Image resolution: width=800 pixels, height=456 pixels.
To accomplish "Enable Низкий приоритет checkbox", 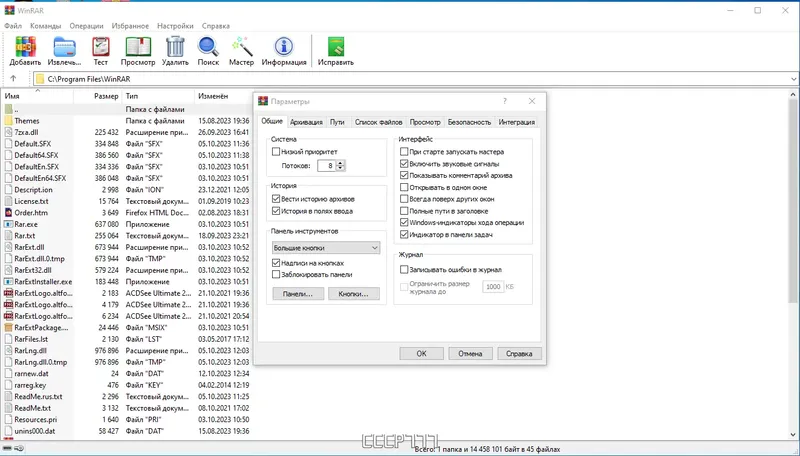I will pos(276,151).
